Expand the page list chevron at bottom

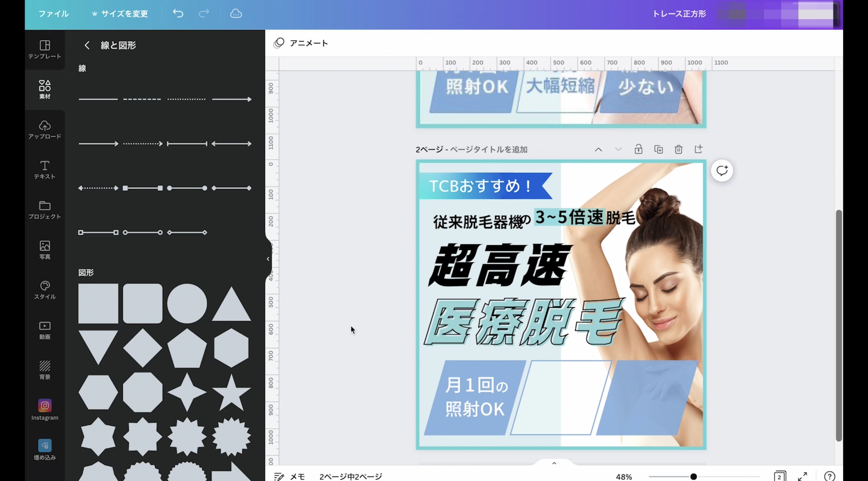[x=554, y=463]
